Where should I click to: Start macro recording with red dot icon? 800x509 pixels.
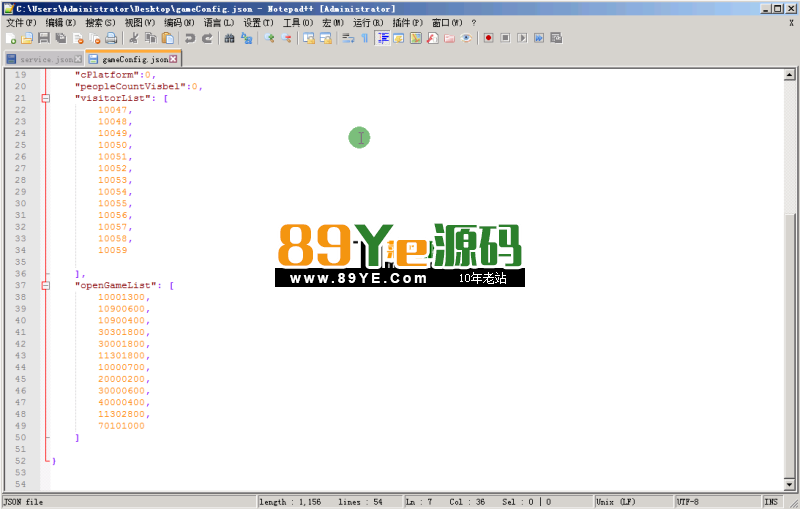pyautogui.click(x=488, y=38)
